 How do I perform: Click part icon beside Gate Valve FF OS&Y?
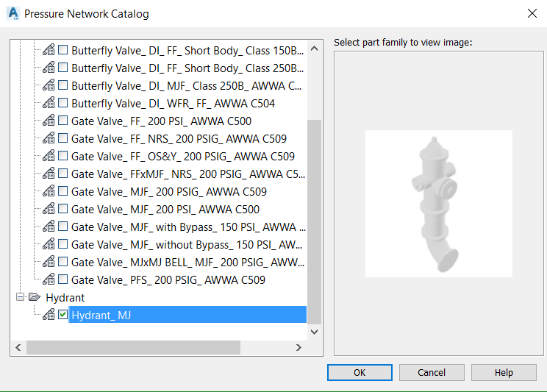click(49, 156)
